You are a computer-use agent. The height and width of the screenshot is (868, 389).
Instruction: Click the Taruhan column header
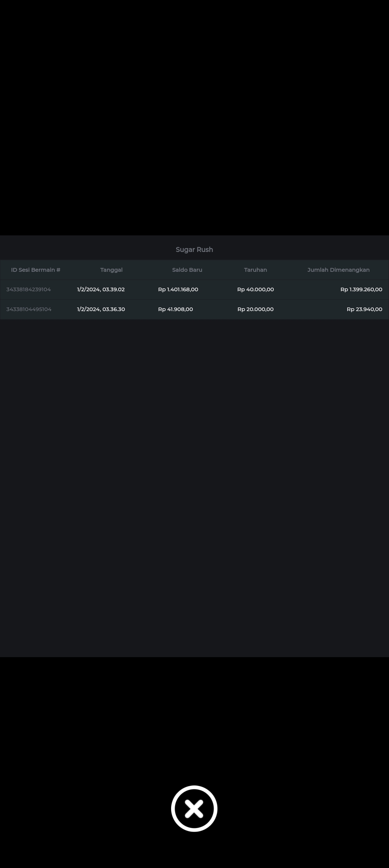click(x=255, y=270)
